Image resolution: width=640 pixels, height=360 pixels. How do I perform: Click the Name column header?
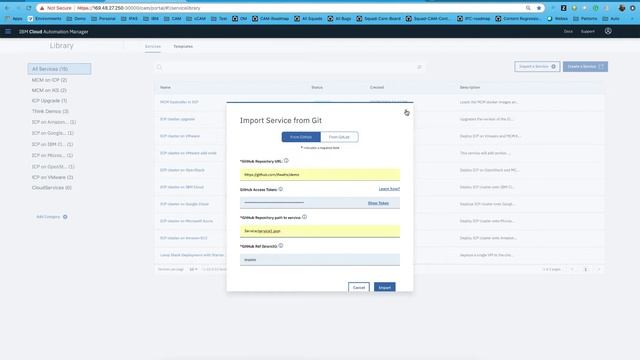click(x=165, y=87)
